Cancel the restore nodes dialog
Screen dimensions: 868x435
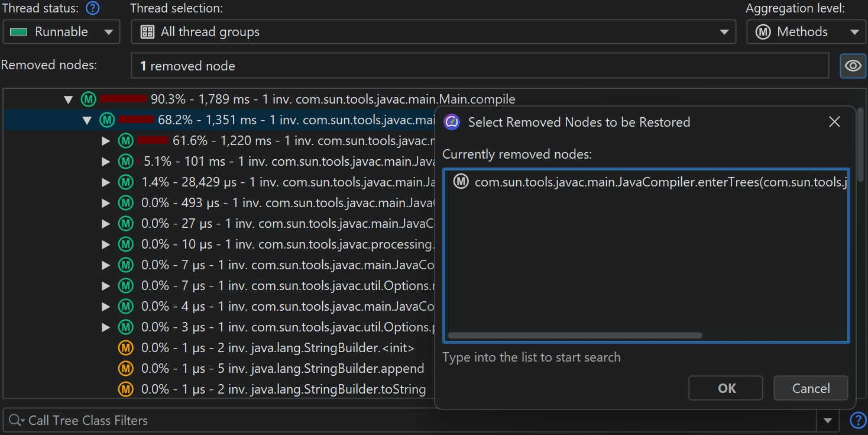pos(811,388)
